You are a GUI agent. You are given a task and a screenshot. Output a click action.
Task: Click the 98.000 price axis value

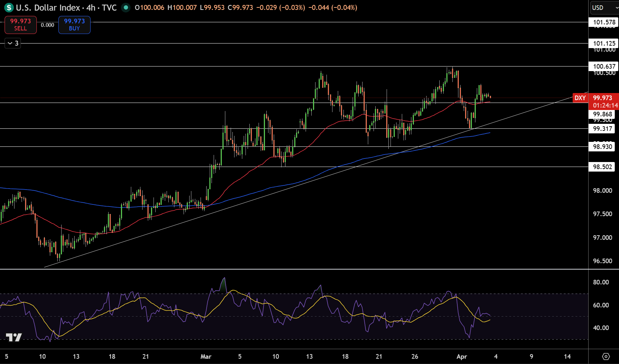coord(602,191)
